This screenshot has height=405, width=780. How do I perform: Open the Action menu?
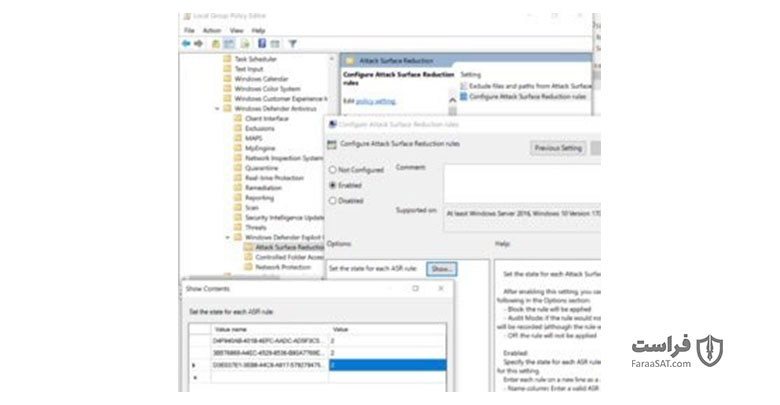(x=211, y=30)
